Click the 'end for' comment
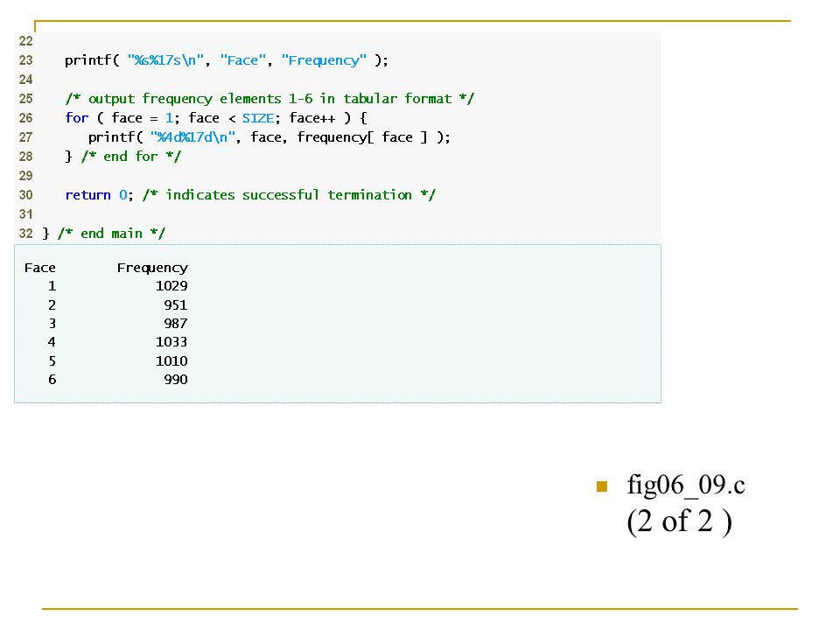The height and width of the screenshot is (630, 840). pyautogui.click(x=131, y=157)
